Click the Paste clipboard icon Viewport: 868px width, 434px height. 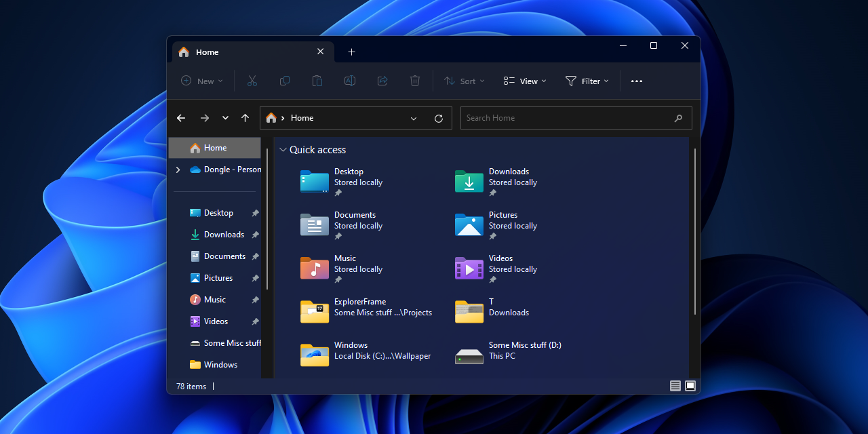[x=317, y=81]
